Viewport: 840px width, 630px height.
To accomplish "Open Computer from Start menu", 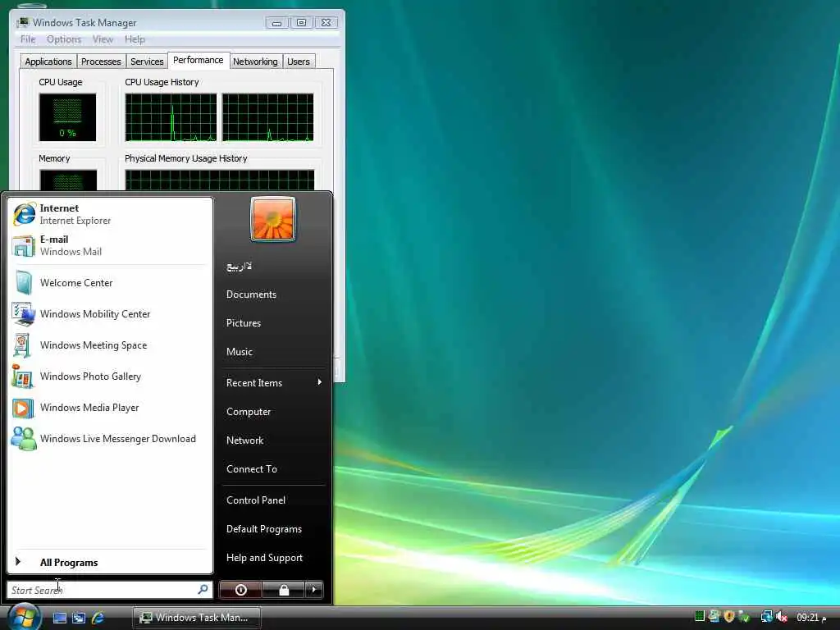I will pos(249,412).
